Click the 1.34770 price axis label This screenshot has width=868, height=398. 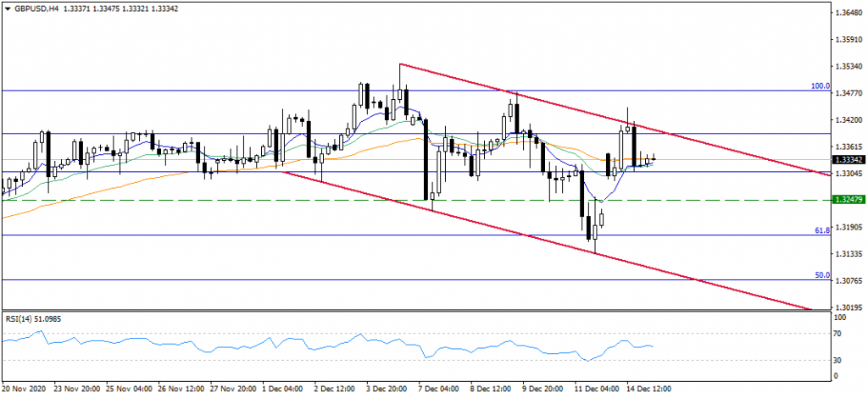pos(849,93)
